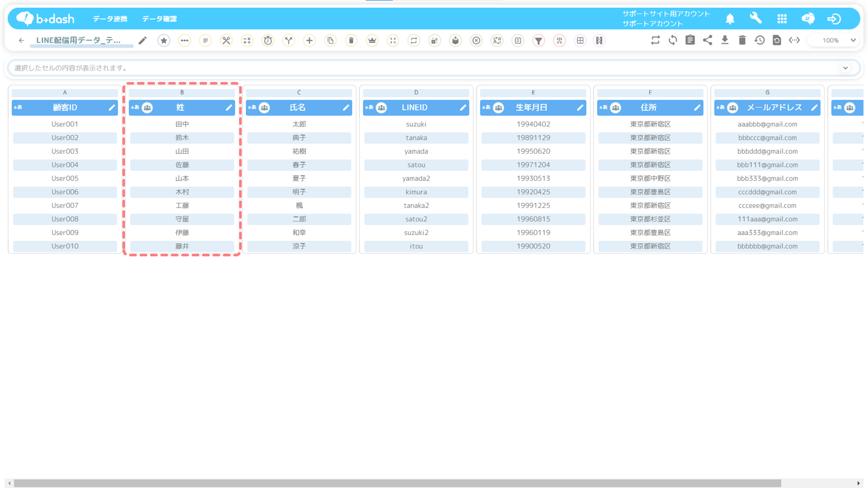The width and height of the screenshot is (868, 488).
Task: Click the funnel filter icon
Action: [x=539, y=40]
